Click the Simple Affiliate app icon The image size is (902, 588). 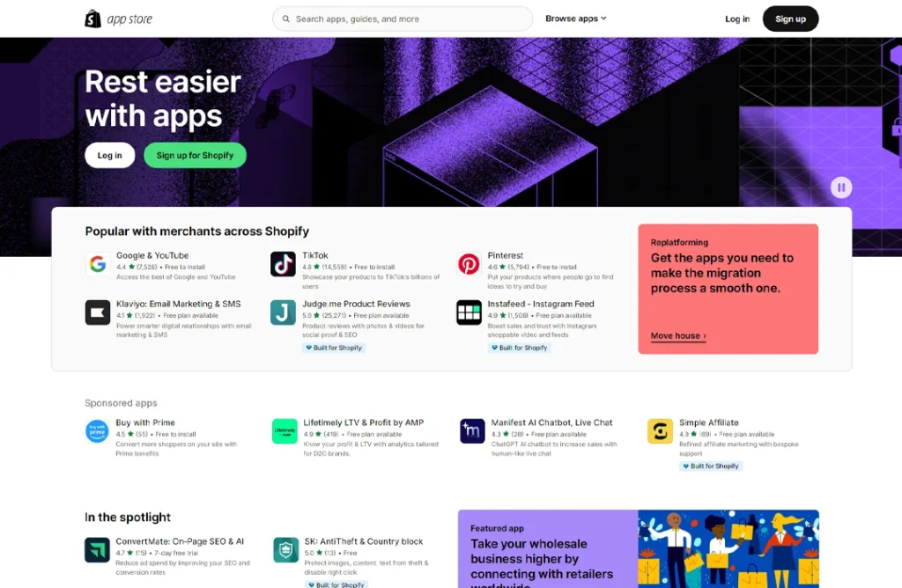660,431
